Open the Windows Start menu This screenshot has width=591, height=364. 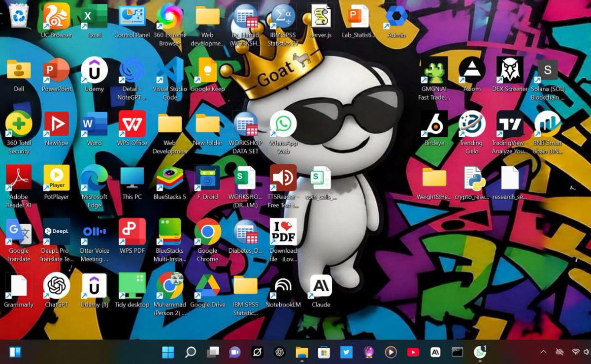point(168,352)
